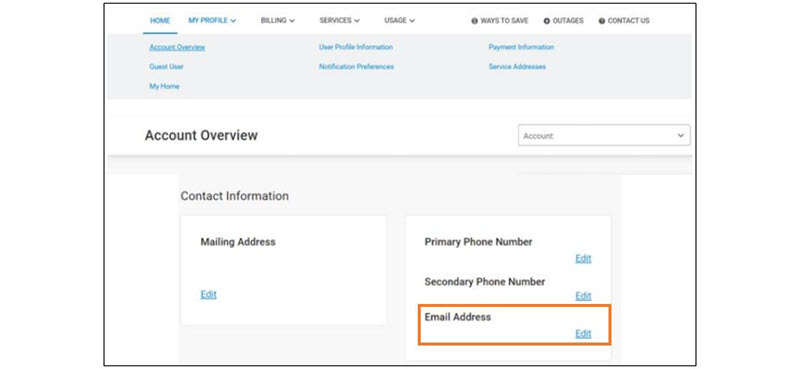Open the Billing dropdown menu
This screenshot has height=369, width=800.
coord(278,21)
